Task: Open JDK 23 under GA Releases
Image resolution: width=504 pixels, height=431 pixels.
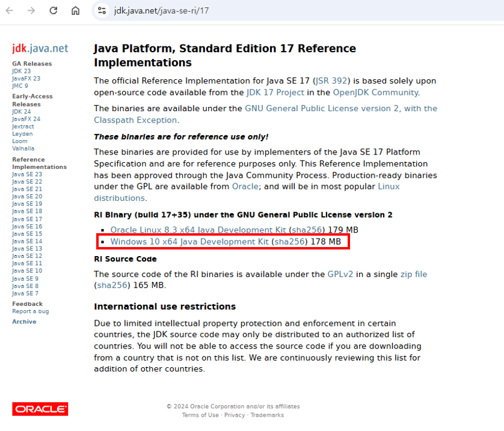Action: 22,71
